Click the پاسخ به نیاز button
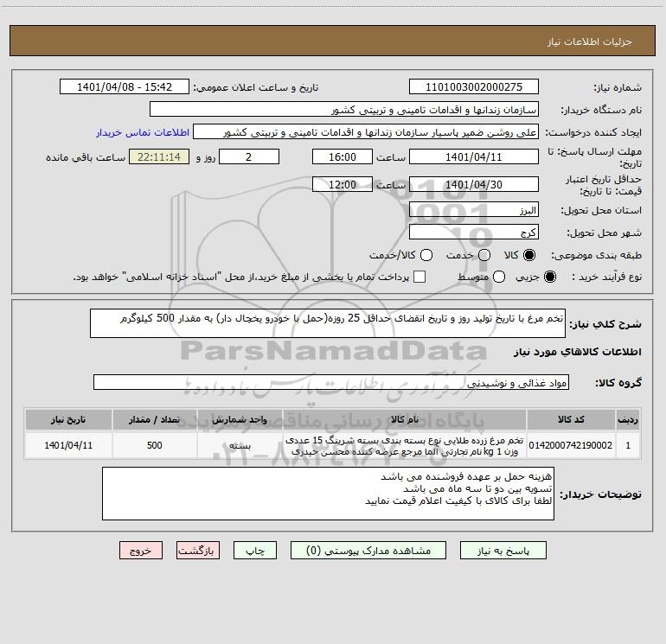Image resolution: width=666 pixels, height=644 pixels. click(503, 551)
